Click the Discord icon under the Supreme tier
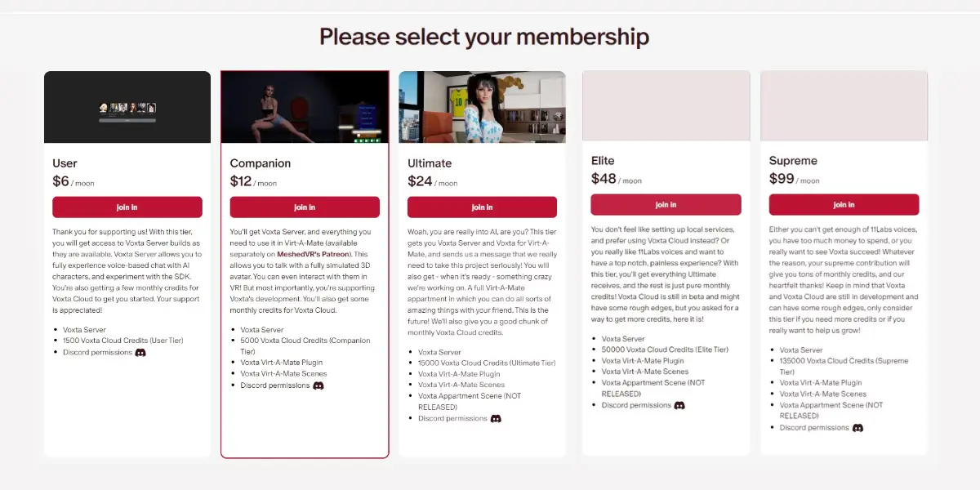 click(856, 427)
